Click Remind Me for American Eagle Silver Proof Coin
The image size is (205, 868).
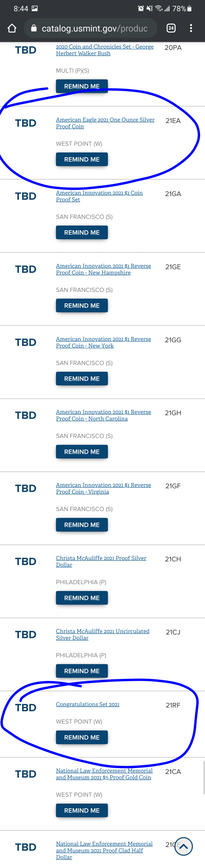coord(82,159)
